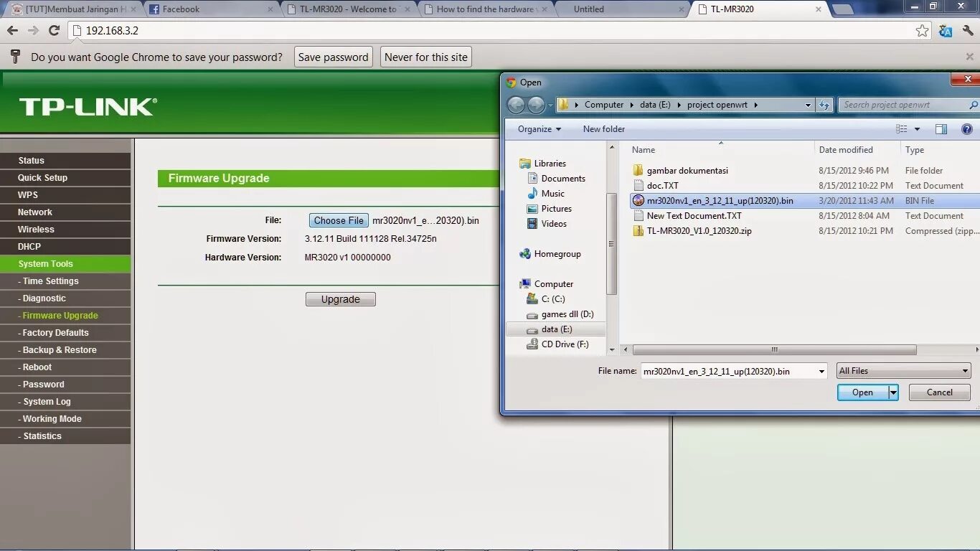This screenshot has width=980, height=551.
Task: Click the Google Translate icon in address bar
Action: tap(946, 31)
